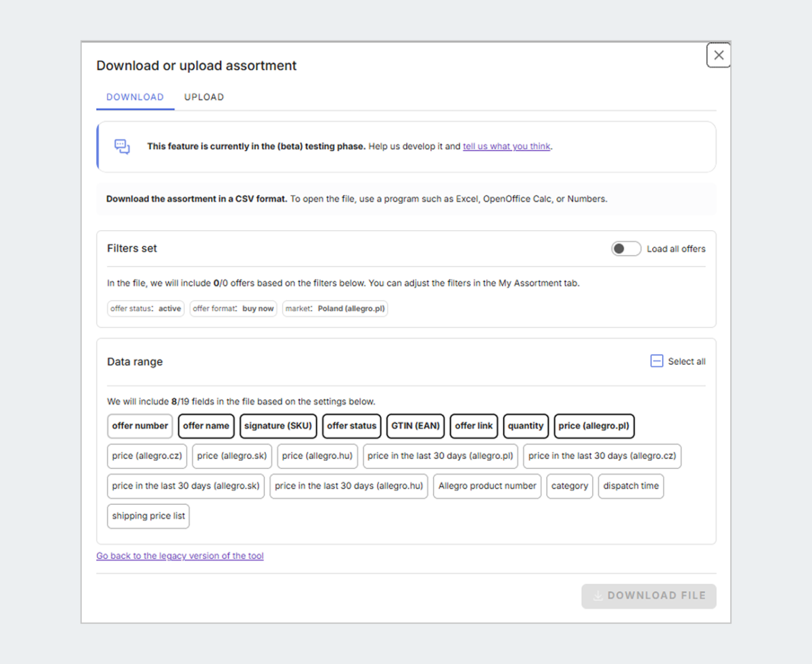The width and height of the screenshot is (812, 664).
Task: Add the category field chip
Action: pyautogui.click(x=570, y=486)
